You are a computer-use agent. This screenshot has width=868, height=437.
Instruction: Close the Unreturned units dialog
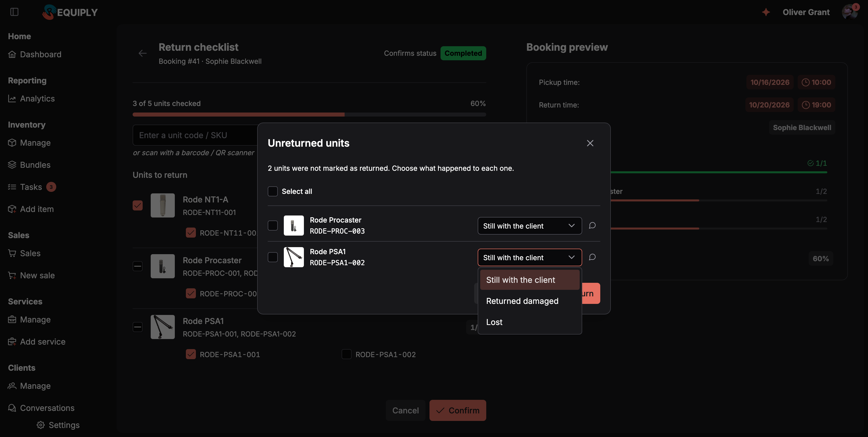590,143
